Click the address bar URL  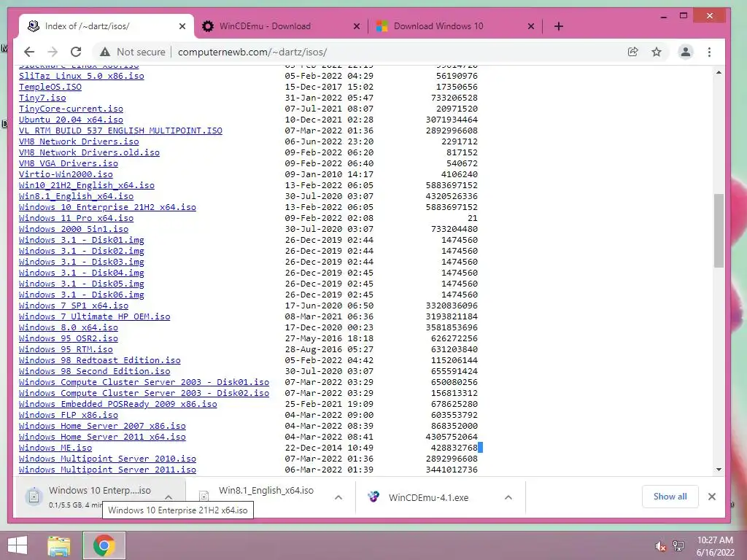coord(252,52)
